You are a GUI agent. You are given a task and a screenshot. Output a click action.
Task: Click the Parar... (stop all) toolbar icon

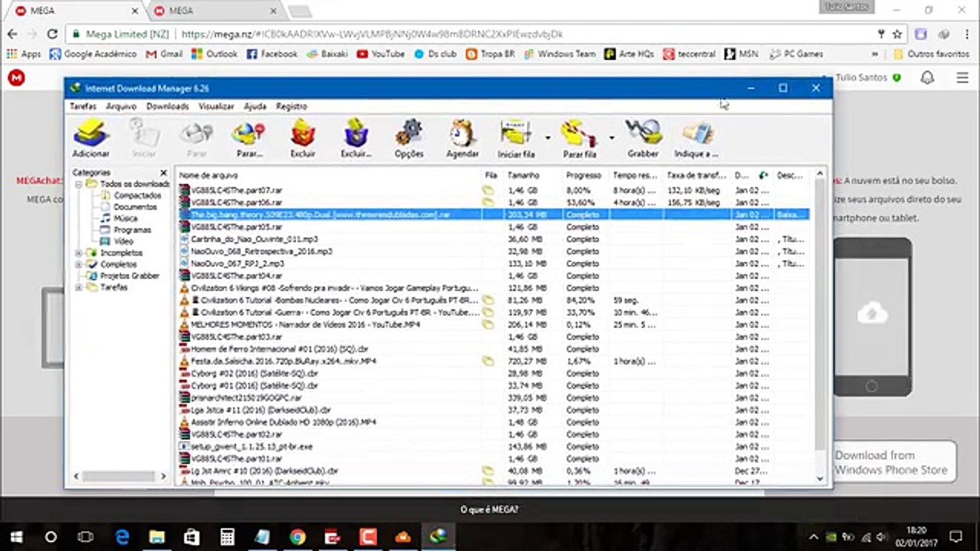[x=249, y=138]
